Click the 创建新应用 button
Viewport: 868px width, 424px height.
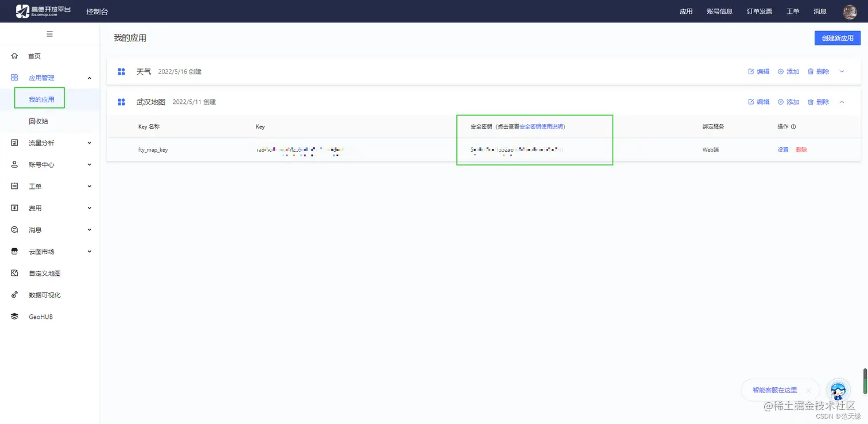pos(838,38)
